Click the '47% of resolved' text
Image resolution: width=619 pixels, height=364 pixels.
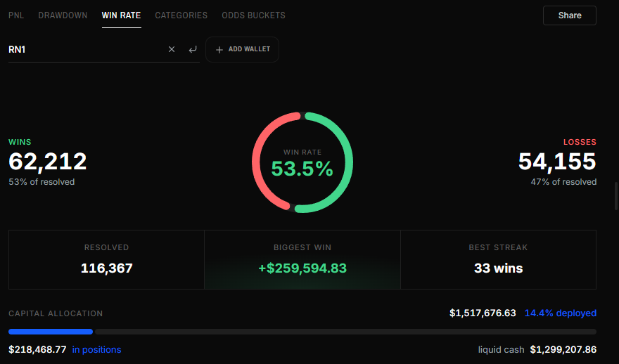[563, 182]
